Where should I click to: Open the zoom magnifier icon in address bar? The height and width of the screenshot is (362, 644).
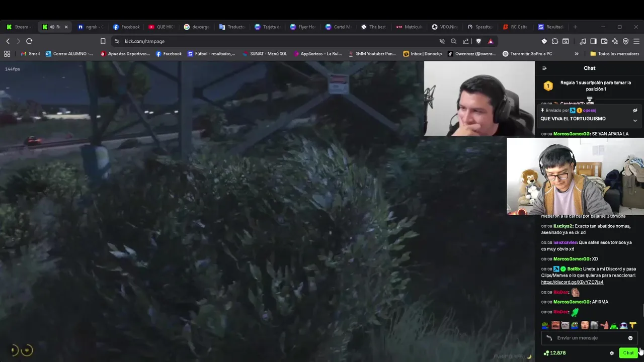(453, 41)
